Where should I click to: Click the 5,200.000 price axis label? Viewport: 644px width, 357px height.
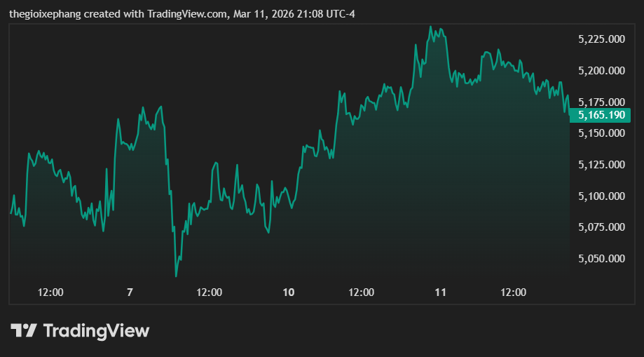[601, 71]
